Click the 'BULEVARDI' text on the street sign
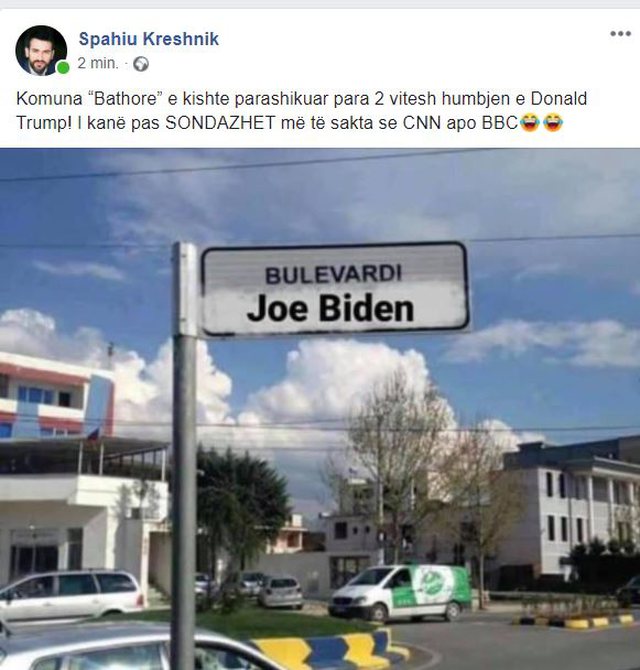Image resolution: width=640 pixels, height=670 pixels. coord(334,274)
